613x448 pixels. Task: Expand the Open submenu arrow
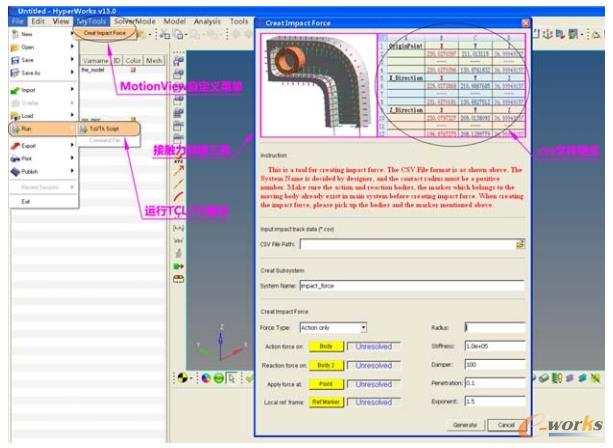pyautogui.click(x=72, y=47)
